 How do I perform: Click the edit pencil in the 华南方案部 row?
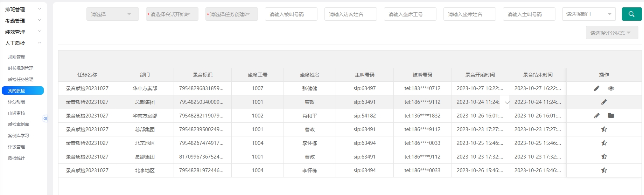click(597, 116)
